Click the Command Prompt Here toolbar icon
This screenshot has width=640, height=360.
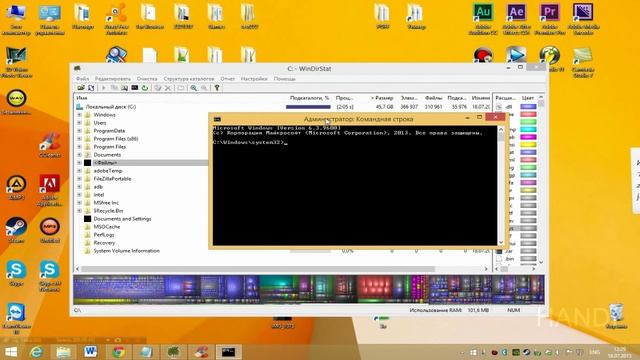tap(135, 88)
